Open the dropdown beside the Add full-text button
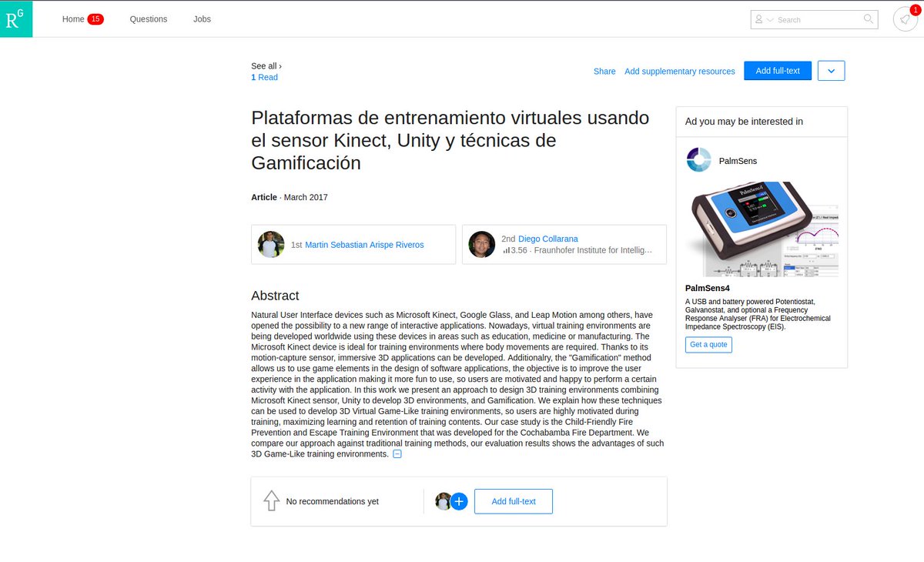Screen dimensions: 924x562 [x=831, y=71]
